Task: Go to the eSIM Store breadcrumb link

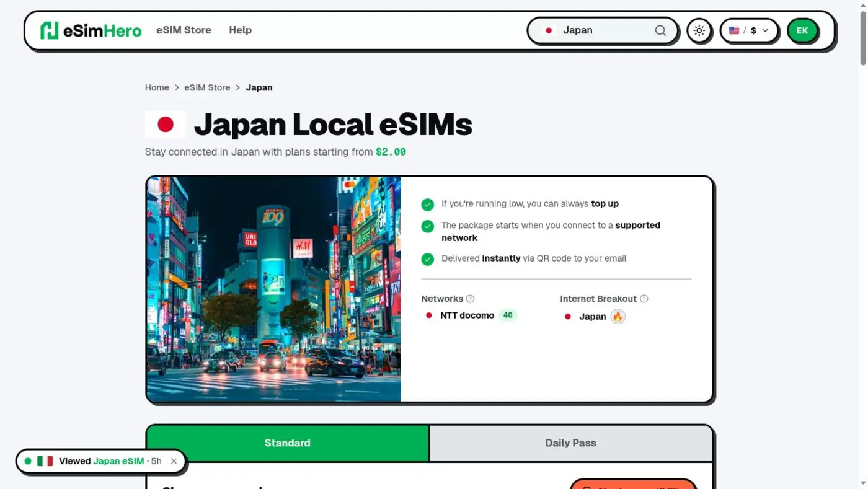Action: (x=207, y=87)
